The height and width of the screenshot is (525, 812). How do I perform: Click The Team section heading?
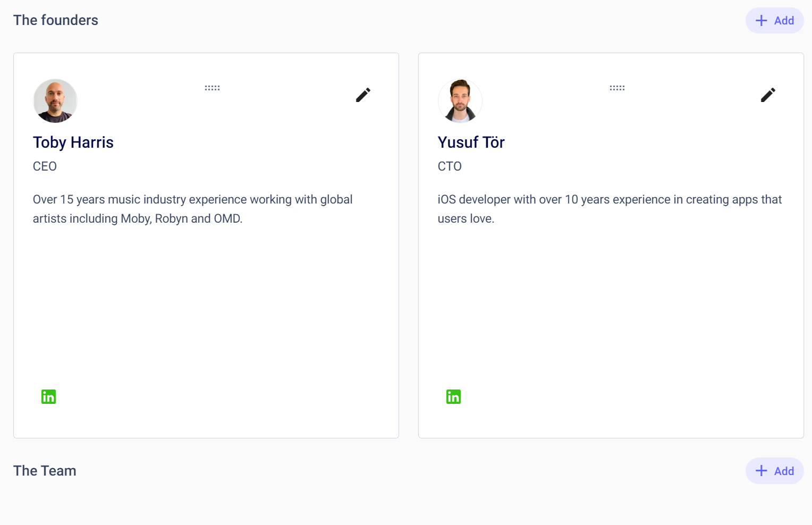pyautogui.click(x=45, y=471)
